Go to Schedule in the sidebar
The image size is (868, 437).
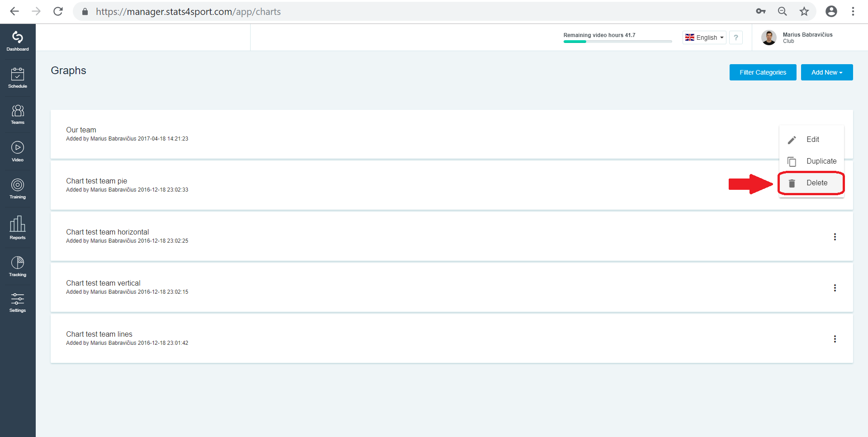pyautogui.click(x=18, y=78)
